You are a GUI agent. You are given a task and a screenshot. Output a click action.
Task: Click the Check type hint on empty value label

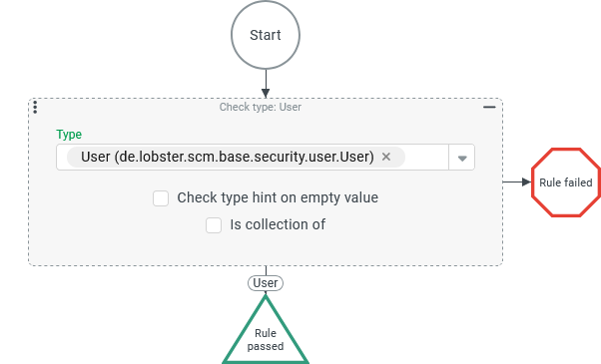[278, 197]
